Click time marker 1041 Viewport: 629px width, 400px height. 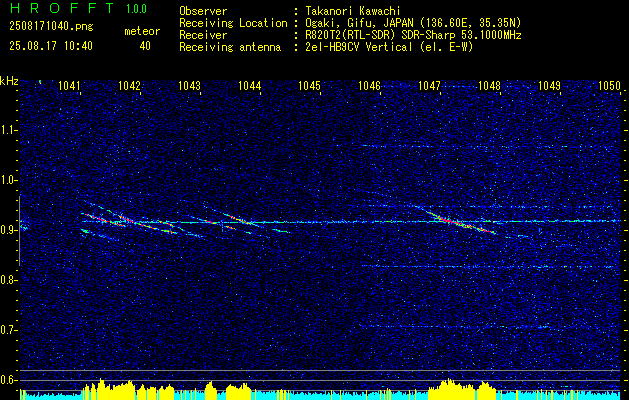pyautogui.click(x=70, y=85)
